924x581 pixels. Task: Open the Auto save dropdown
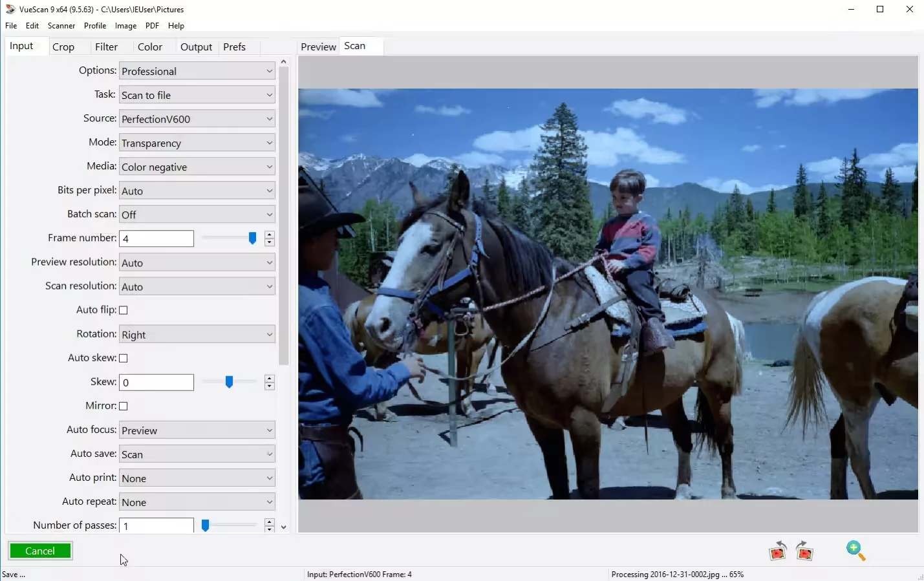[197, 454]
